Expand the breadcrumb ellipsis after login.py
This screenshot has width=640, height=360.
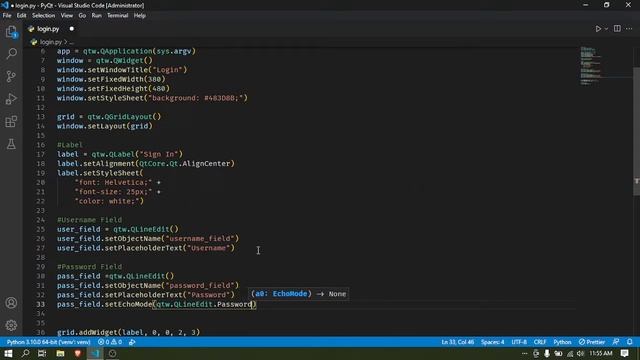[72, 42]
